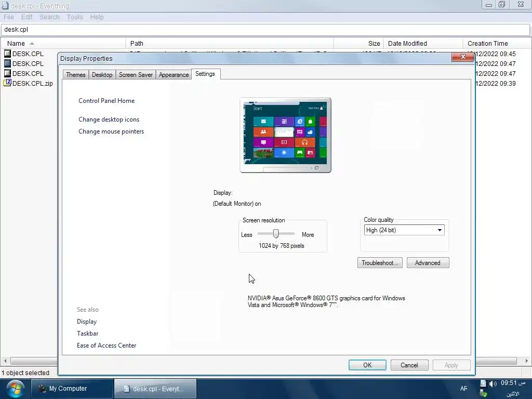Click the horizontal scrollbar left arrow
This screenshot has height=399, width=532.
pos(5,361)
